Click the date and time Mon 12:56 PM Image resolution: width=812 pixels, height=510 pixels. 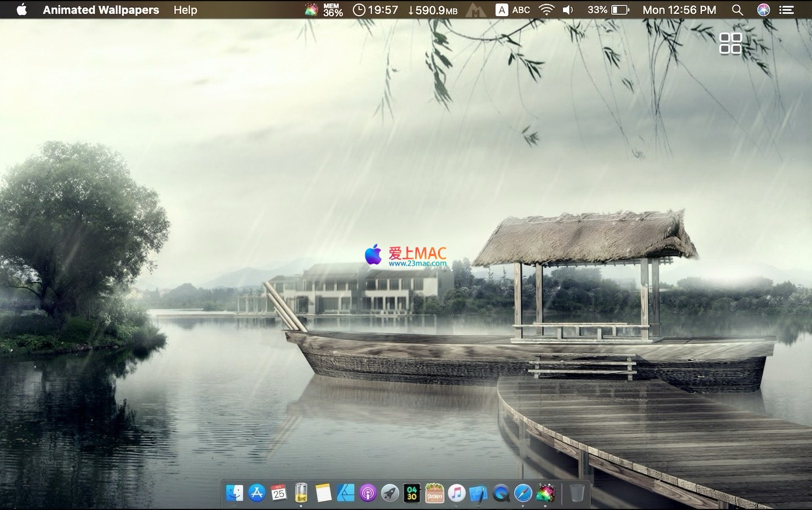679,10
